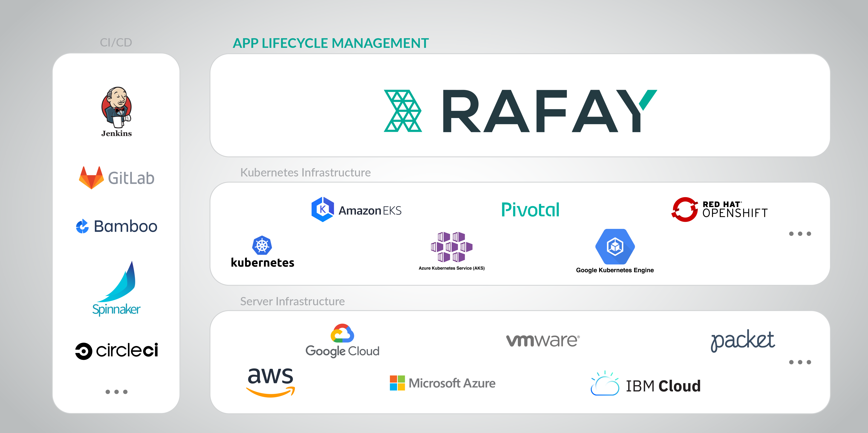The height and width of the screenshot is (433, 868).
Task: Select Azure Kubernetes Service purple cubes icon
Action: (x=452, y=247)
